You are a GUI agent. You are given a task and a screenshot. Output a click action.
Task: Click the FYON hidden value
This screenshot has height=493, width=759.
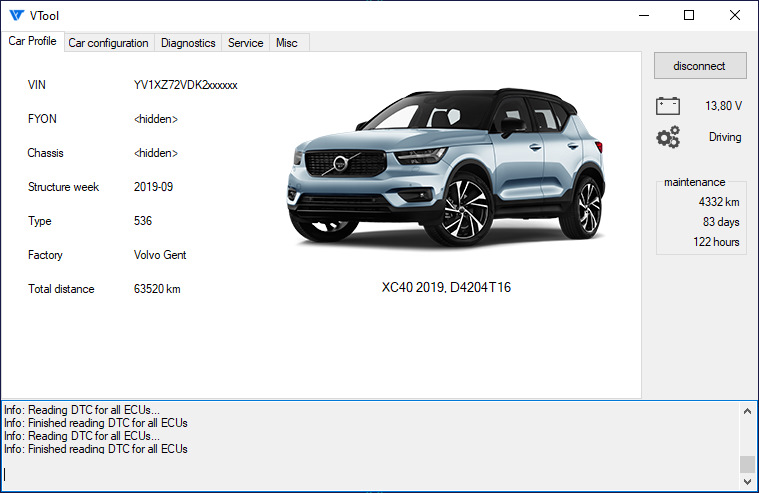[x=156, y=119]
